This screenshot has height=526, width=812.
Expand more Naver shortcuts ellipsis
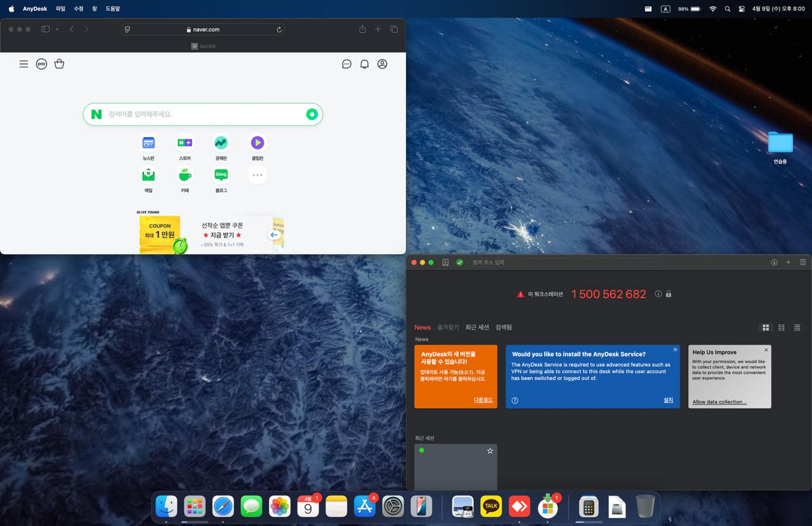[x=257, y=175]
